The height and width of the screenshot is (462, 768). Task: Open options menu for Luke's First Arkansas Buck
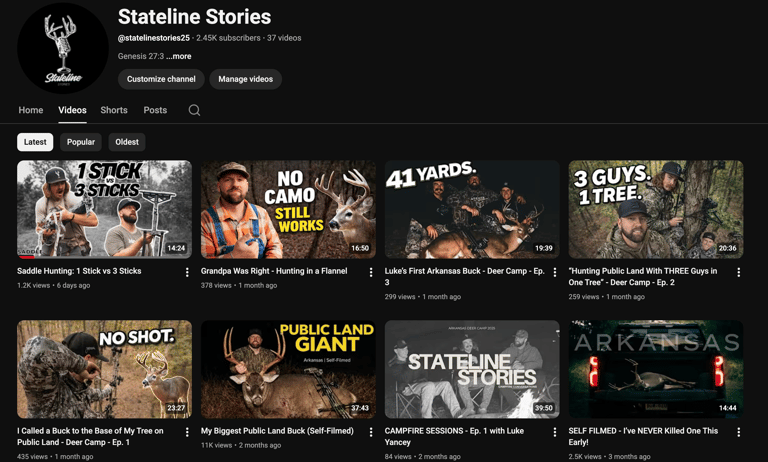click(x=555, y=272)
